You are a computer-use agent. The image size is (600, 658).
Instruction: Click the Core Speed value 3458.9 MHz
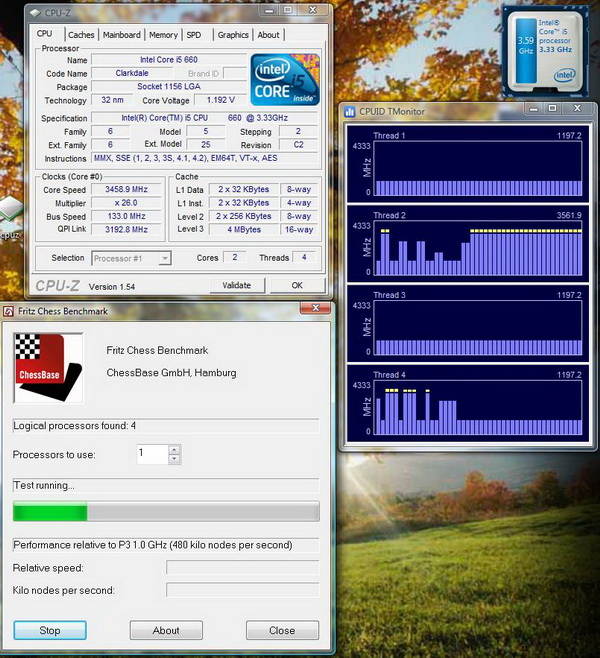tap(126, 189)
